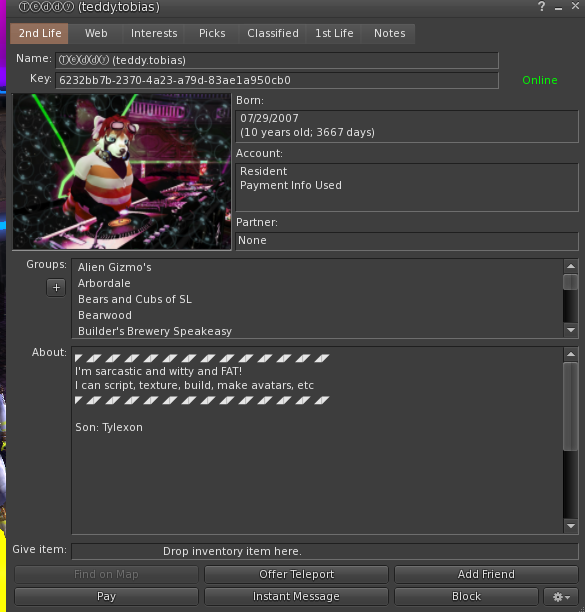Click the Online status text
The height and width of the screenshot is (612, 585).
540,80
